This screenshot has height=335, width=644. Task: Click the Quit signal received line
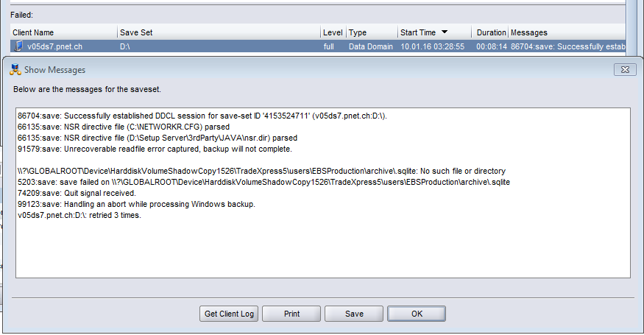[77, 193]
